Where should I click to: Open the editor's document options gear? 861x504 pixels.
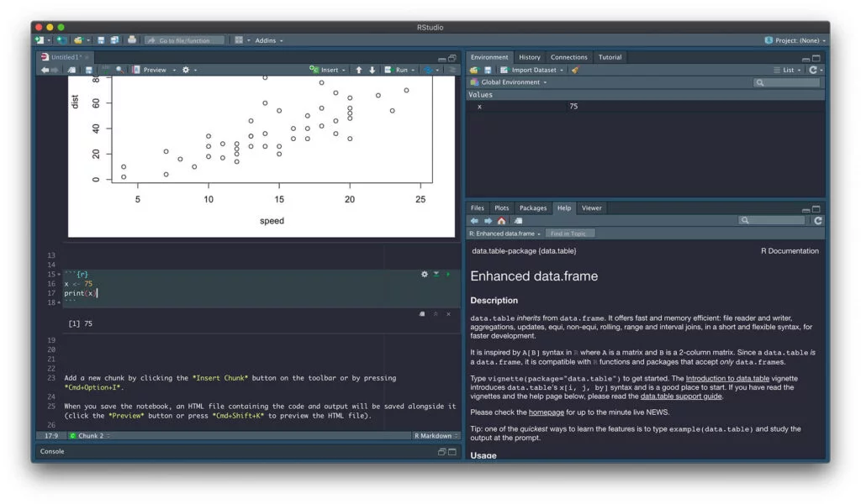coord(186,70)
